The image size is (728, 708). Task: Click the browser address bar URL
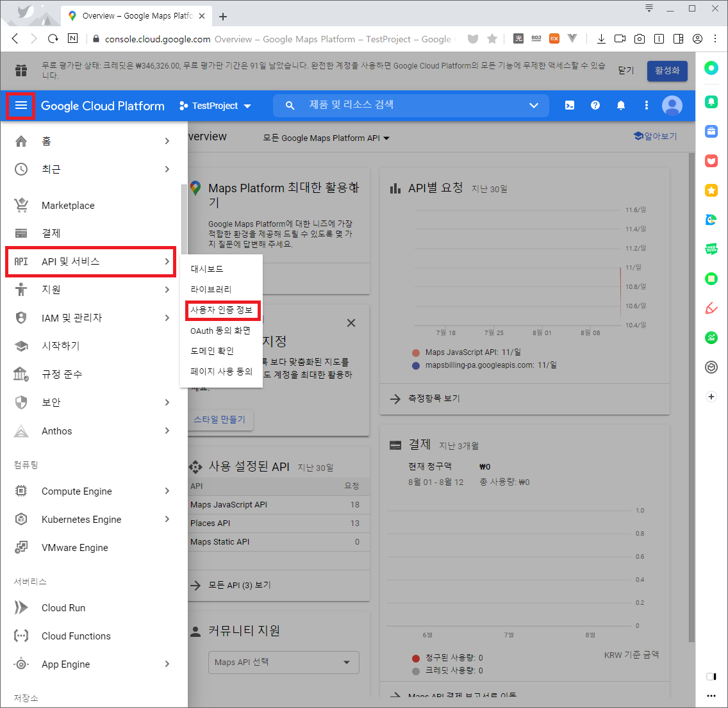(x=158, y=39)
